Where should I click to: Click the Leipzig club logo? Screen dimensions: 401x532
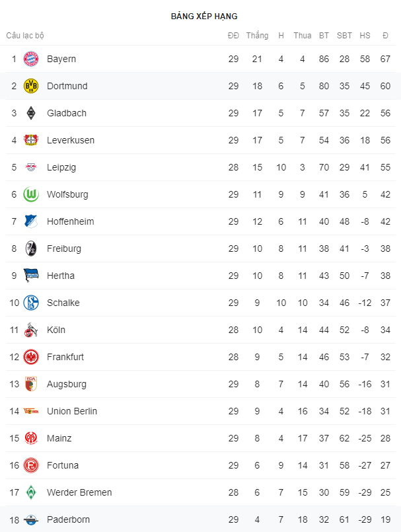pyautogui.click(x=31, y=167)
